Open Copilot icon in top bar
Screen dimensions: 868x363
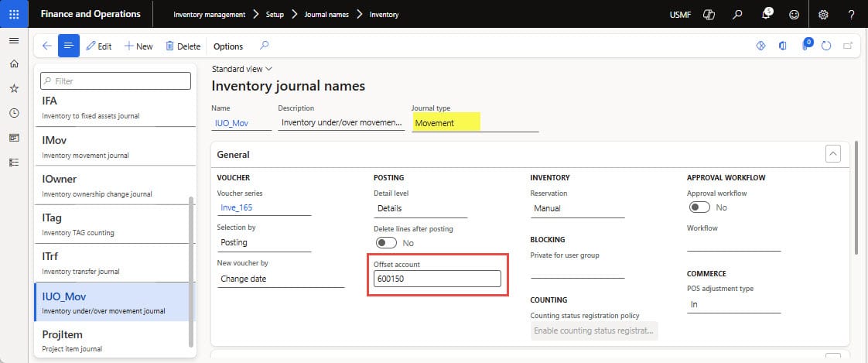pyautogui.click(x=709, y=15)
